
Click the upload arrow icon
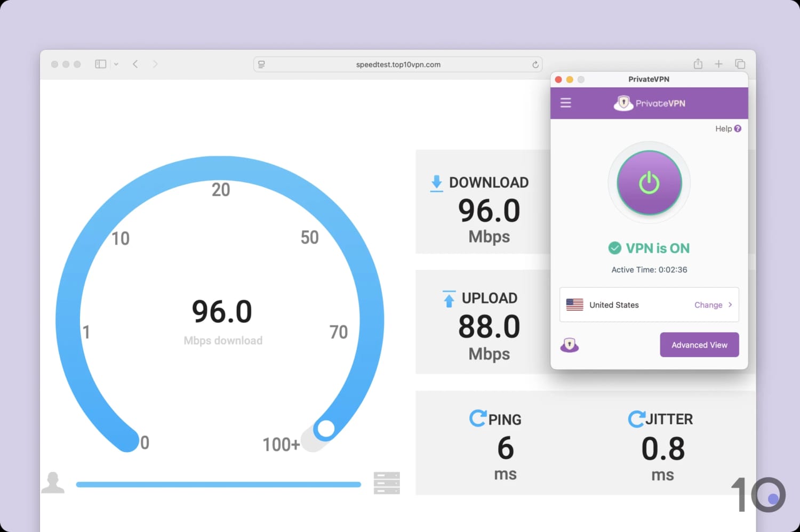448,298
